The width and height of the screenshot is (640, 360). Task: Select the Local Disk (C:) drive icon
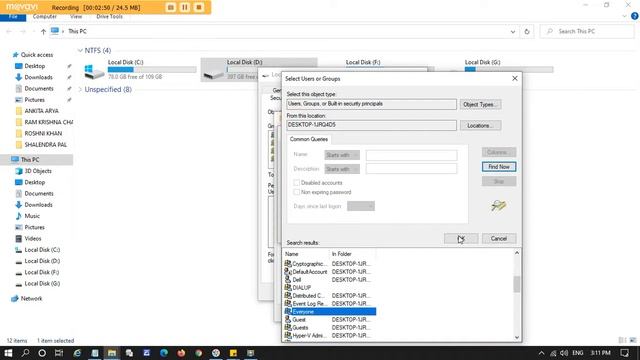[x=94, y=71]
